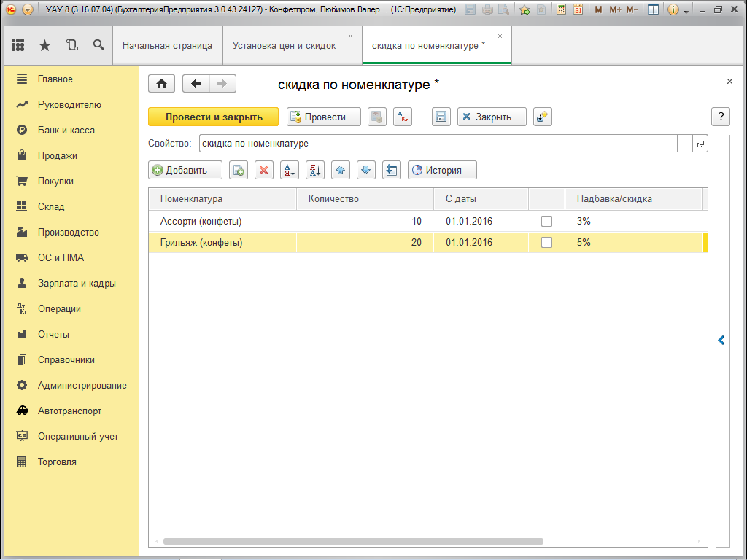747x560 pixels.
Task: Click ellipsis select button in Свойство field
Action: (685, 144)
